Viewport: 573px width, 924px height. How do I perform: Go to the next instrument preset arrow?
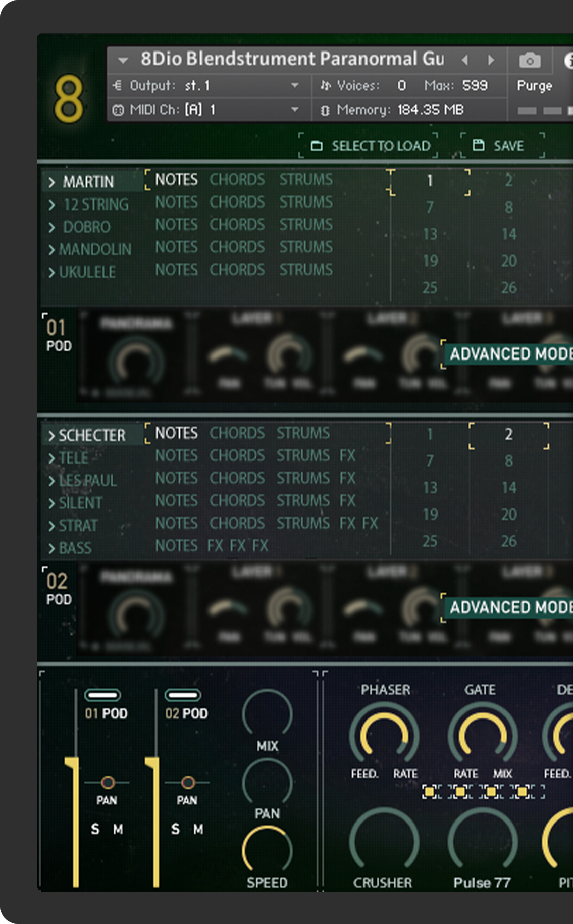point(491,60)
